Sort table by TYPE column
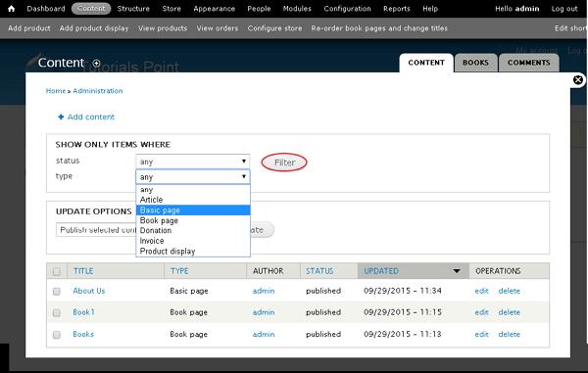The height and width of the screenshot is (373, 588). pyautogui.click(x=179, y=271)
